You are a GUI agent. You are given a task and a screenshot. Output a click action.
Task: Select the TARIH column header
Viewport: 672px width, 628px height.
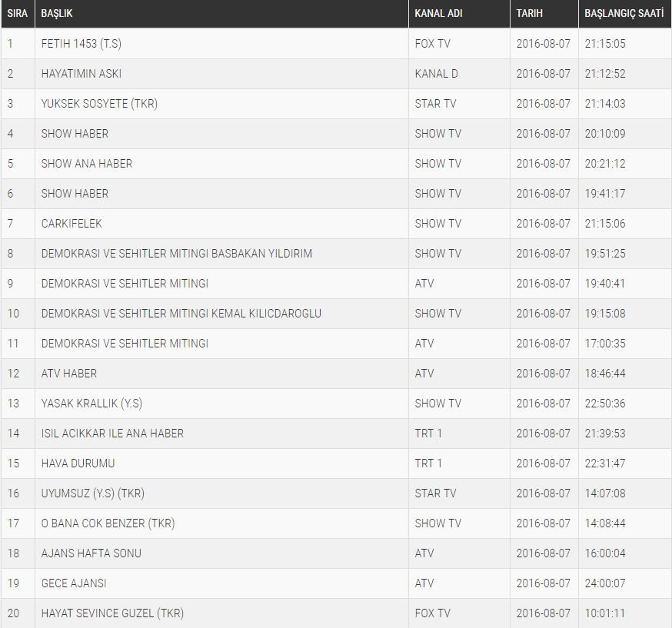click(530, 14)
